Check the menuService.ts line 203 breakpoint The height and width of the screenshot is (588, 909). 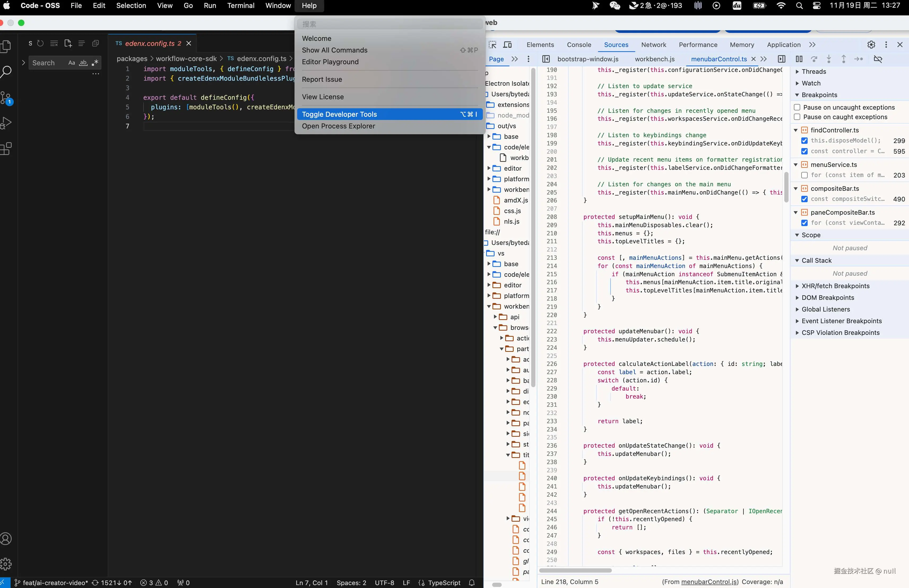[x=804, y=175]
